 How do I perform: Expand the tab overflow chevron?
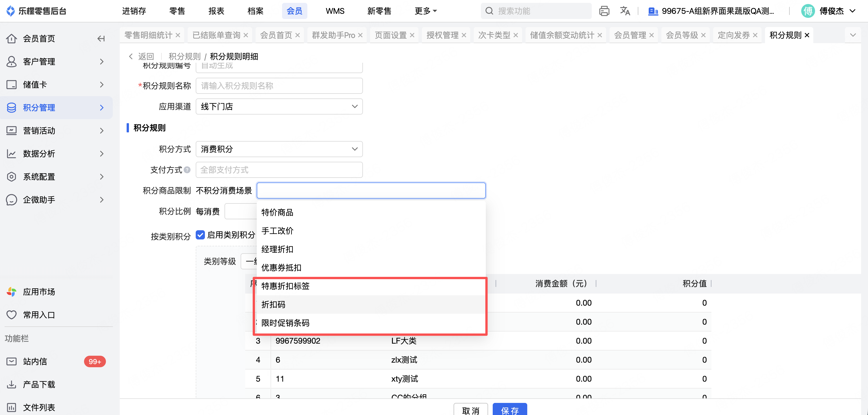(x=853, y=35)
